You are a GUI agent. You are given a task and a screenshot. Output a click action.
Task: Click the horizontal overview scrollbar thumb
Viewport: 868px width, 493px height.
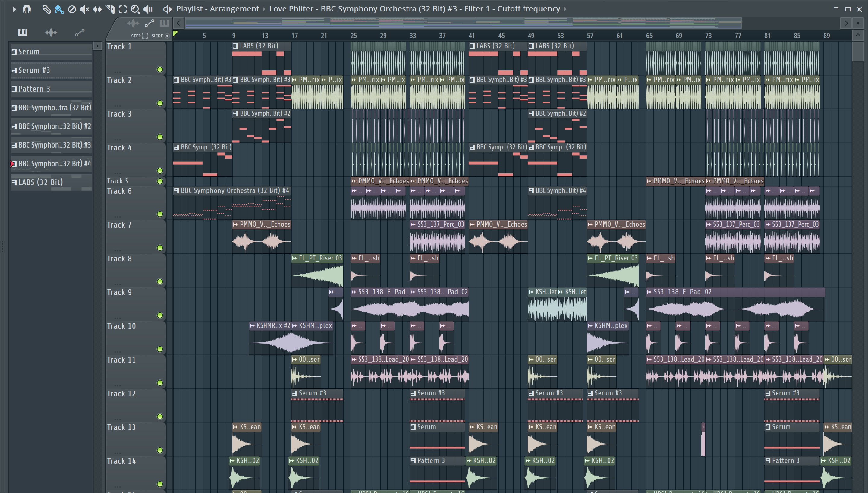click(x=463, y=23)
